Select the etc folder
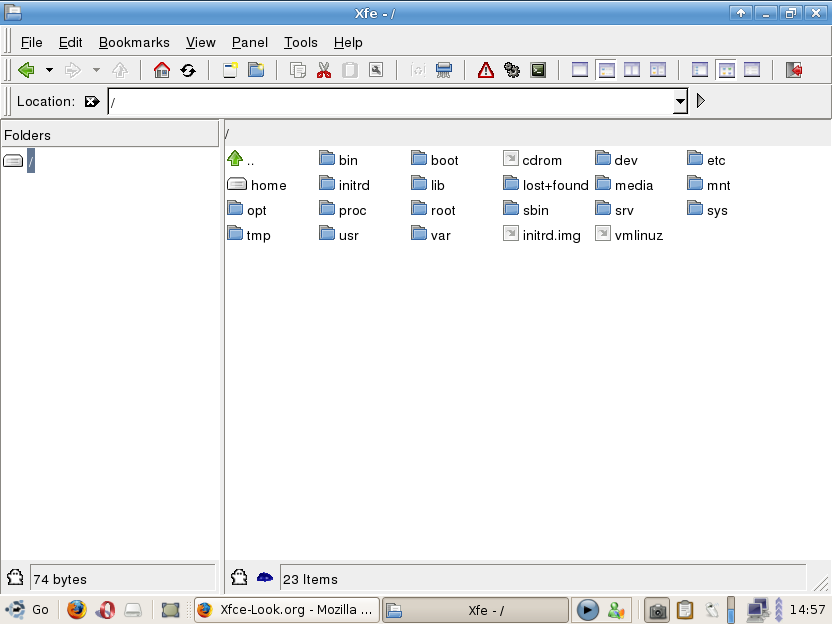The width and height of the screenshot is (832, 624). (706, 159)
